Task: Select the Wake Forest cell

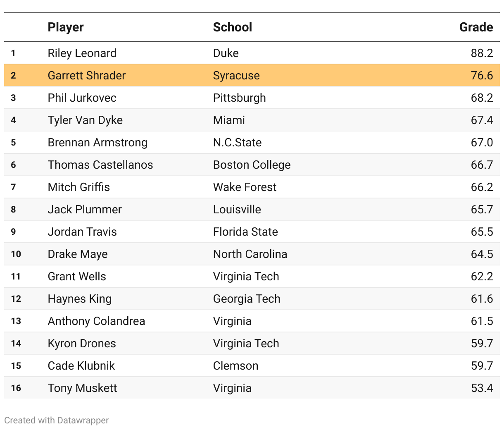Action: [x=245, y=187]
